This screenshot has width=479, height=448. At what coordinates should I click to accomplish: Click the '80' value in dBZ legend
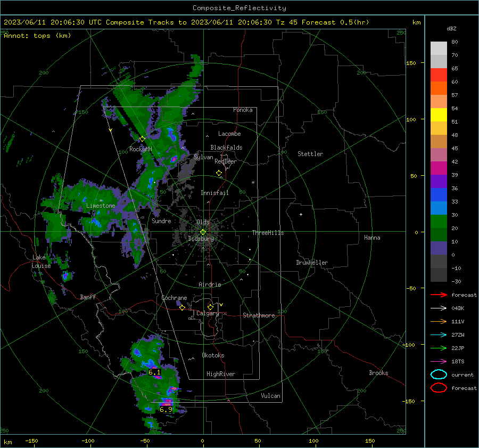click(x=455, y=42)
